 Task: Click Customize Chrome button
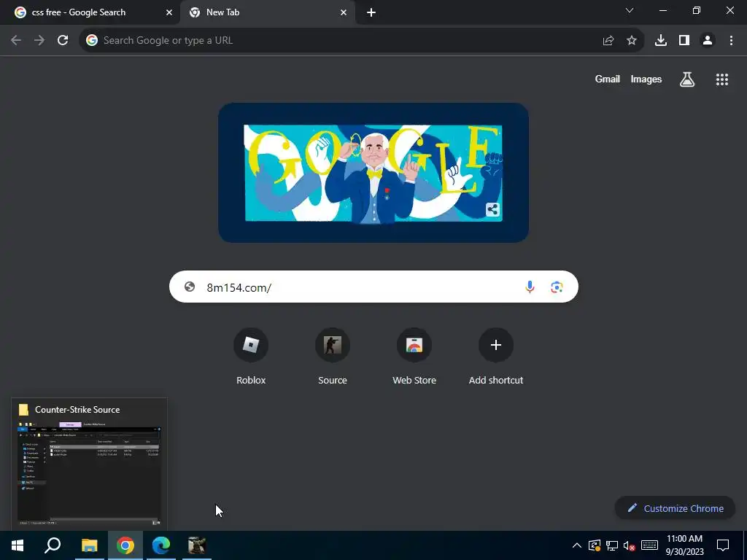pyautogui.click(x=676, y=508)
